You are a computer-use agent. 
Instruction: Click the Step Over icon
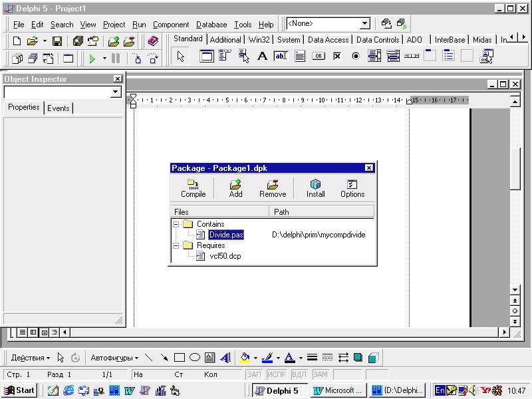pyautogui.click(x=153, y=59)
